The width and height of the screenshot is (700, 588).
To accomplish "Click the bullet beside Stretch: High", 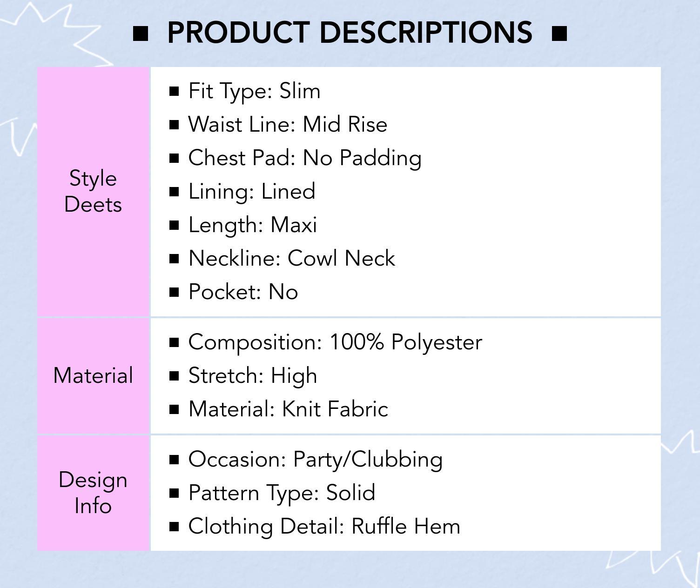I will pos(175,376).
